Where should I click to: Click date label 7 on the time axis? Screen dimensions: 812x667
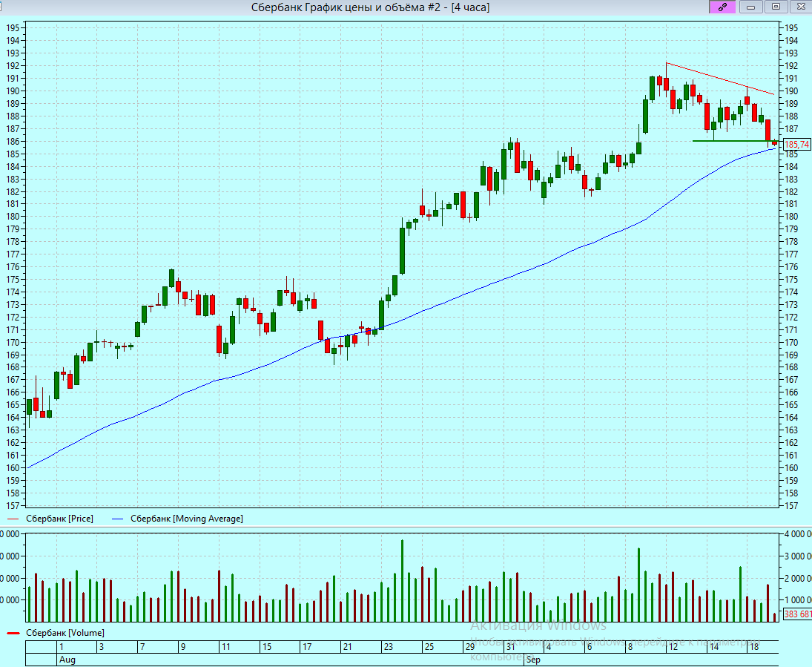click(142, 647)
